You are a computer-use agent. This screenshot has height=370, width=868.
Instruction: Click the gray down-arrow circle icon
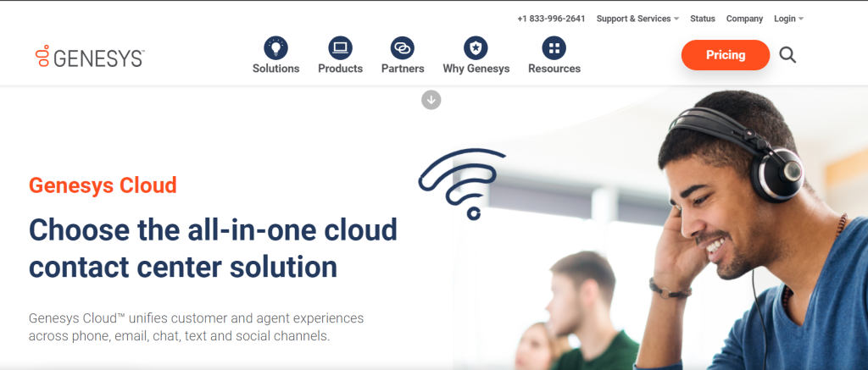click(x=431, y=100)
